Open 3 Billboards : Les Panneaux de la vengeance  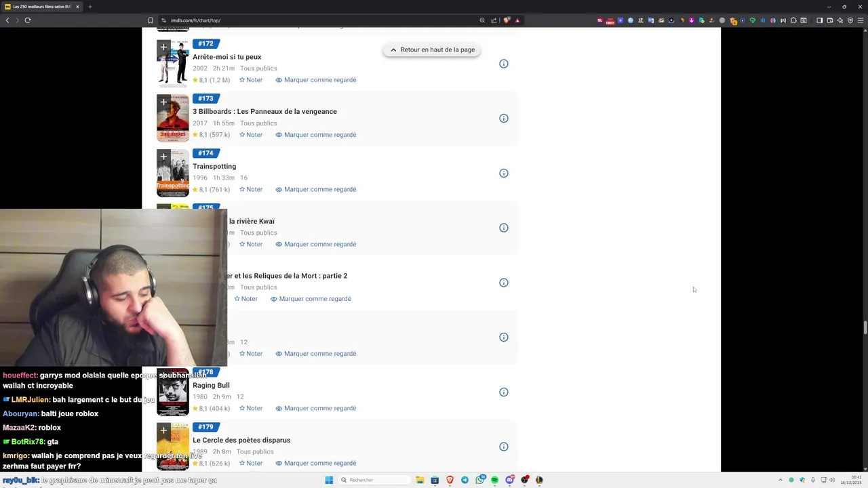[264, 111]
